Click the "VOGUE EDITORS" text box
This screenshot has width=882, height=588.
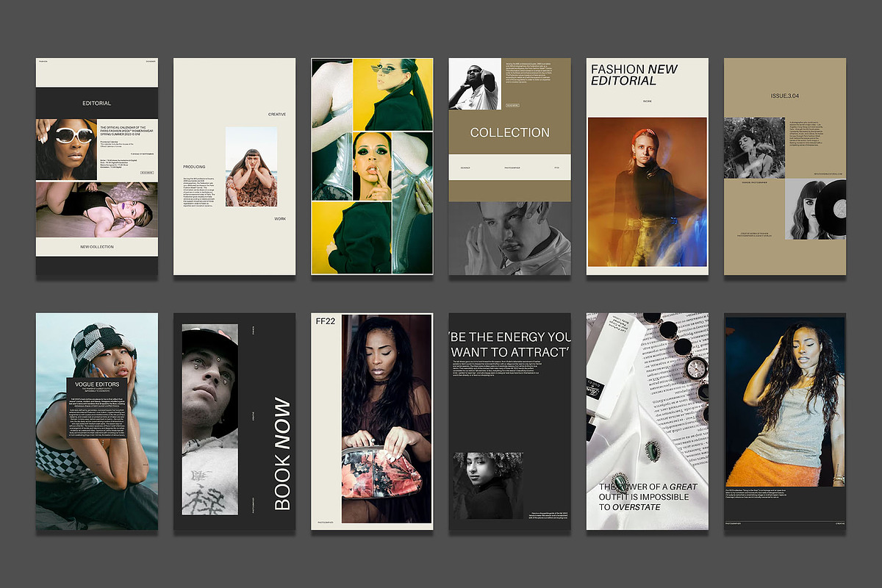pos(97,408)
